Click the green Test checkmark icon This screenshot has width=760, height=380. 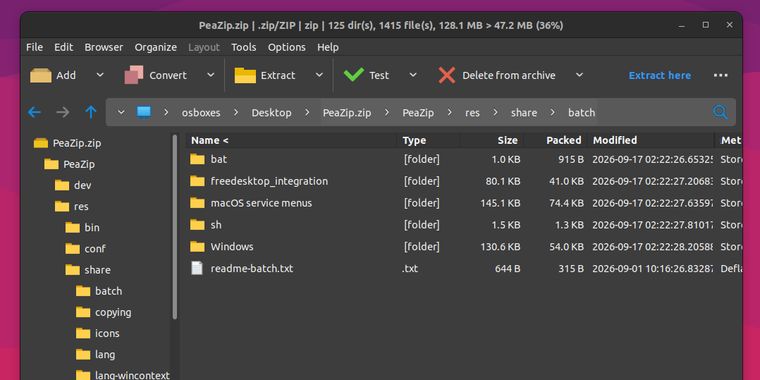(x=354, y=75)
